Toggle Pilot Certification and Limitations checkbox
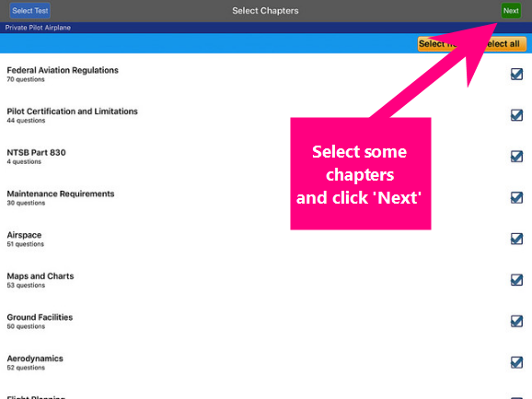The height and width of the screenshot is (399, 532). [516, 115]
